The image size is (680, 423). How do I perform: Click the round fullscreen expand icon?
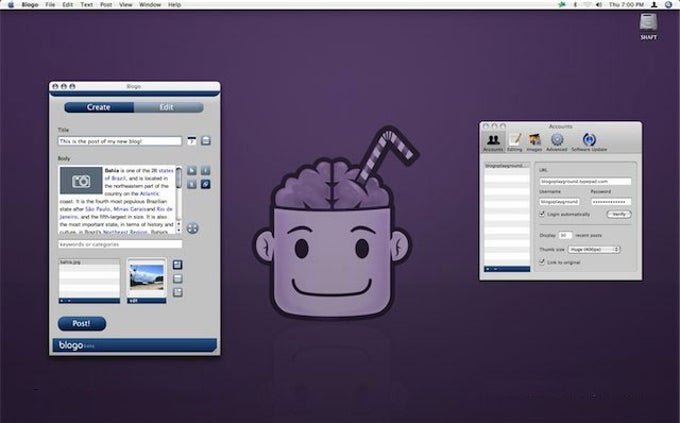(x=193, y=228)
